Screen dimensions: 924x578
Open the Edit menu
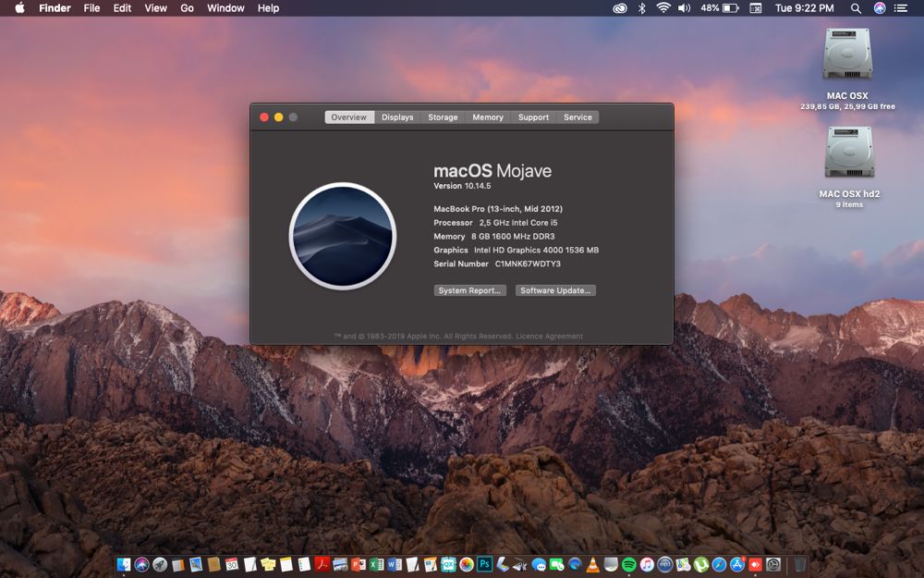122,8
